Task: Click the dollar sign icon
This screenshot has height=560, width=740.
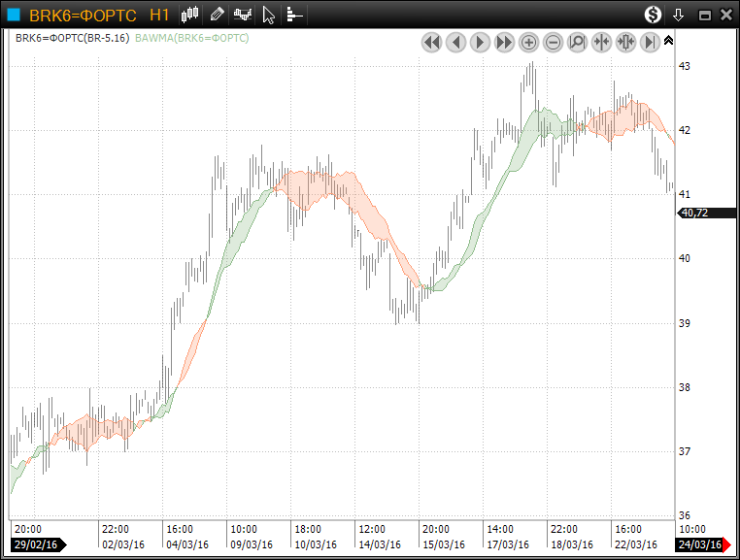Action: click(654, 15)
